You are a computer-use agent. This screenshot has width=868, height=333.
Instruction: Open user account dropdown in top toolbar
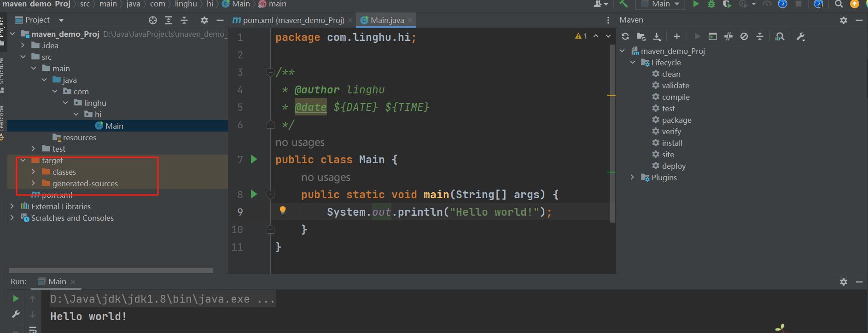coord(600,4)
